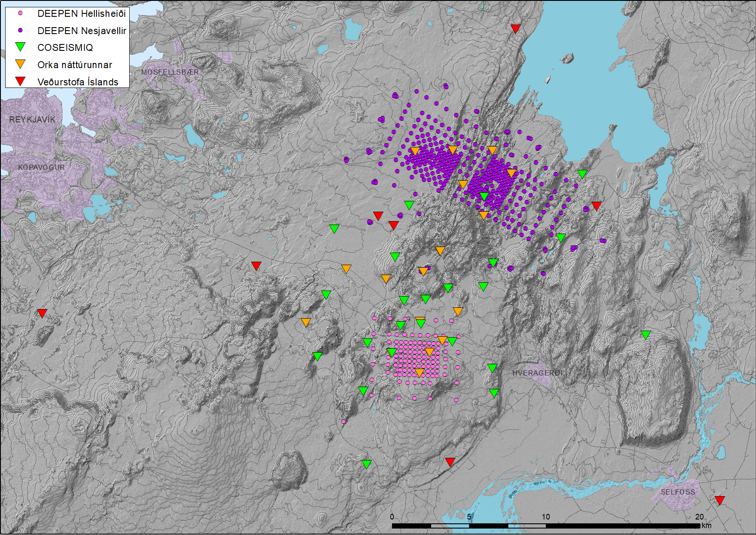Click the HVERAGERÐI town label
This screenshot has height=535, width=756.
(x=537, y=373)
